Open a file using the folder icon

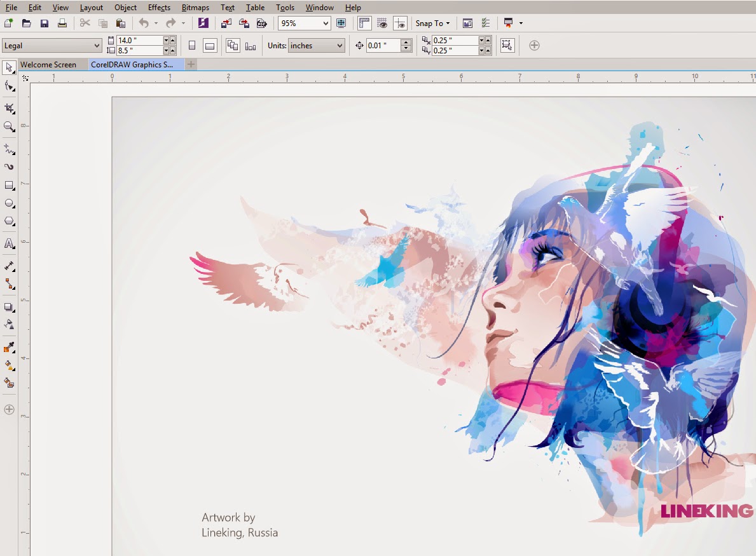pos(27,23)
